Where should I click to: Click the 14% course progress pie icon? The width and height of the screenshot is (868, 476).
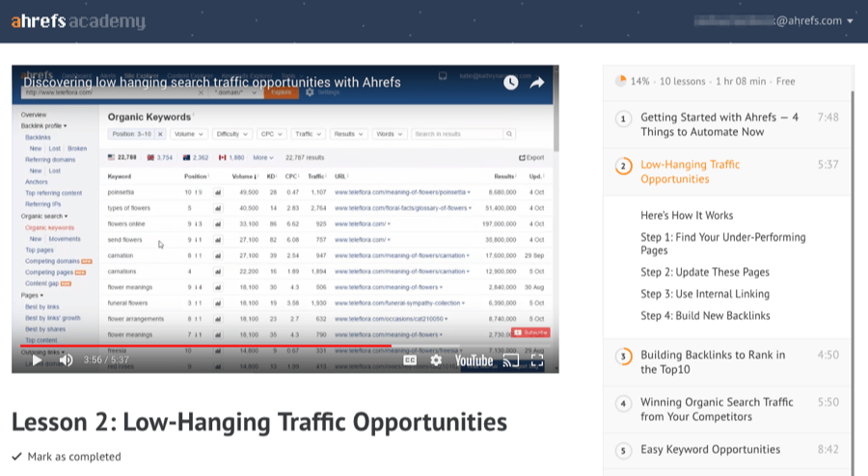pos(620,81)
